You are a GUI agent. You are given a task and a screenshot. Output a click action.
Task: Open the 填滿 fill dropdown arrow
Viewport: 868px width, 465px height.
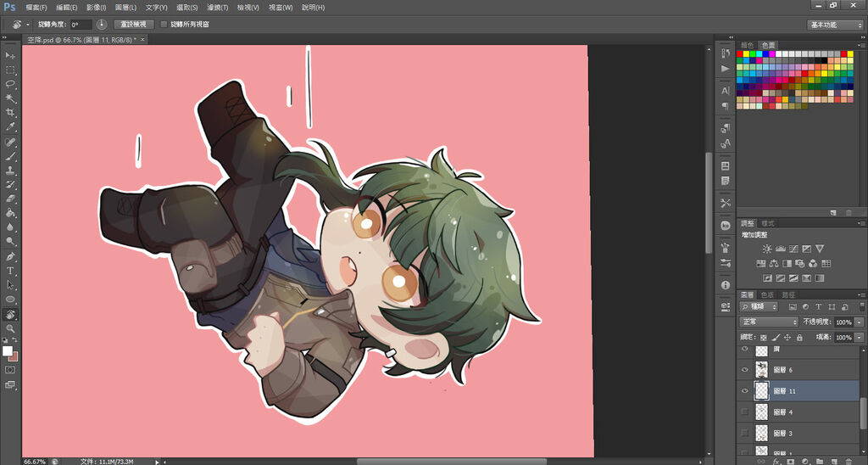pyautogui.click(x=860, y=337)
